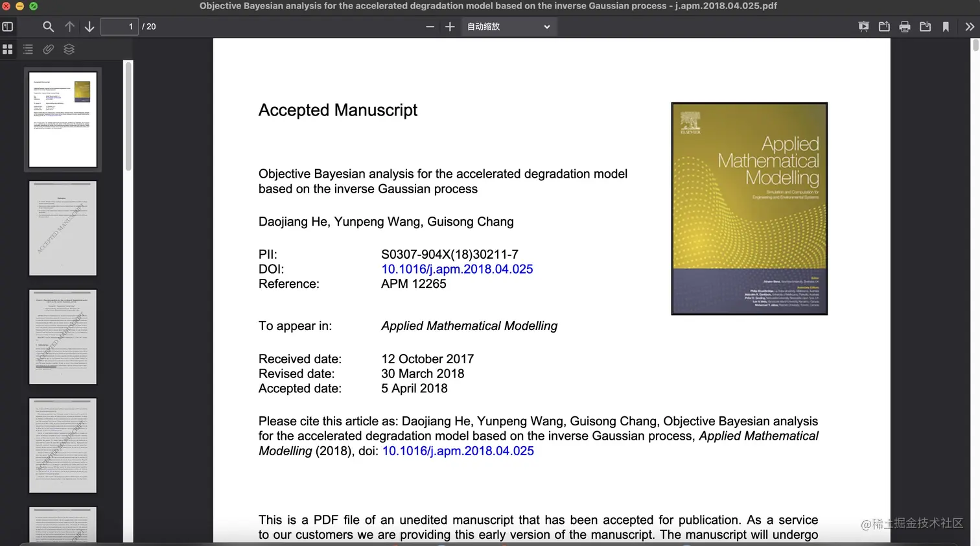Open the find-in-document search tool

click(x=48, y=27)
